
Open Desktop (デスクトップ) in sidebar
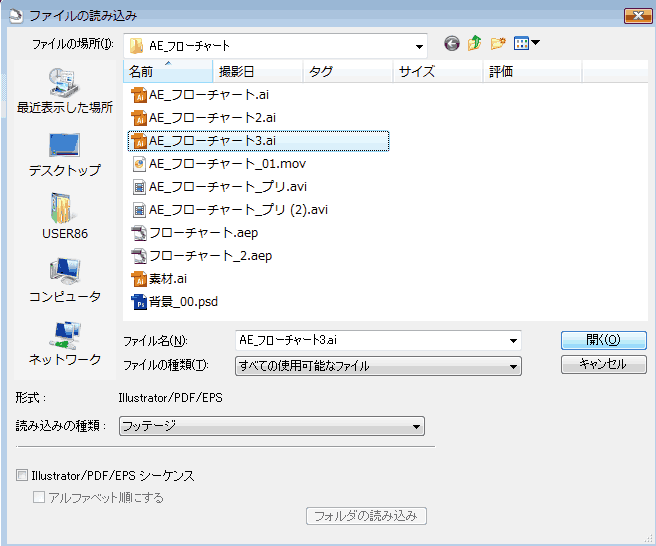[x=65, y=155]
